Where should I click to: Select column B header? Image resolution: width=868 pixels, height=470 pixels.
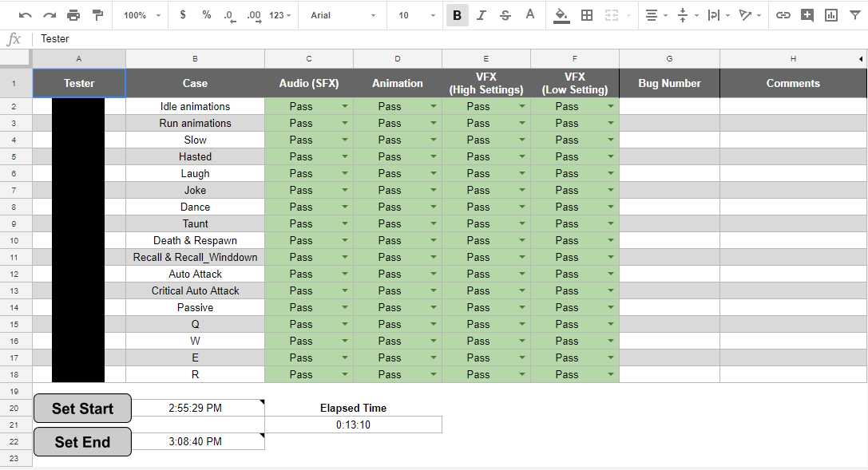[x=195, y=59]
